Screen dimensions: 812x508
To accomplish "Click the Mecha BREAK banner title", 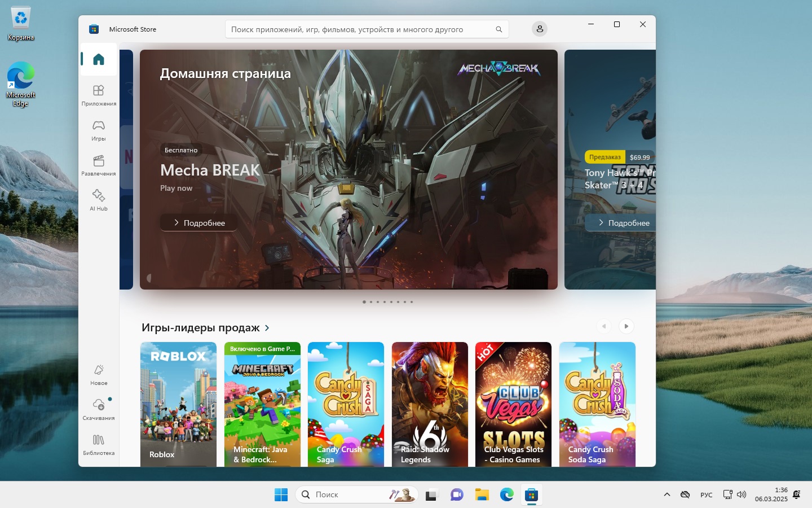I will click(210, 170).
